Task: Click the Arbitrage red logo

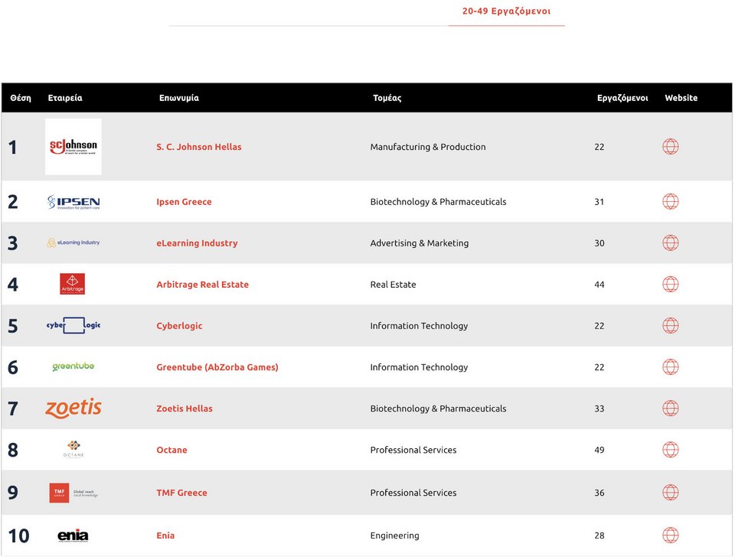Action: (73, 284)
